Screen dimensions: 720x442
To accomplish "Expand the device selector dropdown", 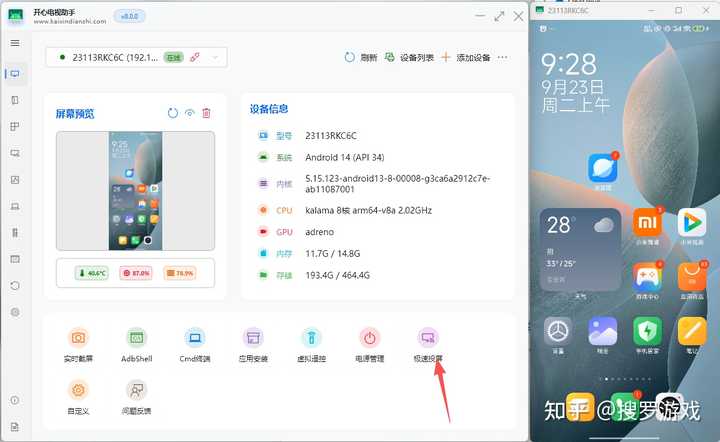I will click(215, 57).
